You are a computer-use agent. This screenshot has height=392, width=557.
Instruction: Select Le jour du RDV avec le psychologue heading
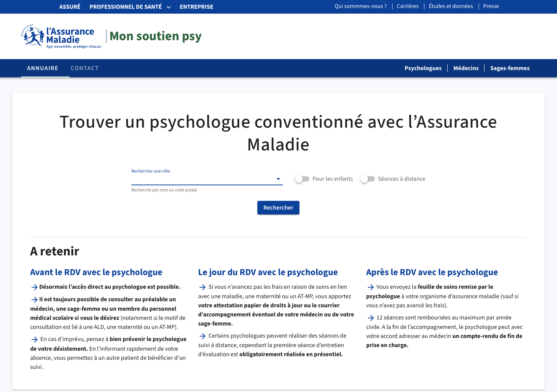(x=268, y=272)
